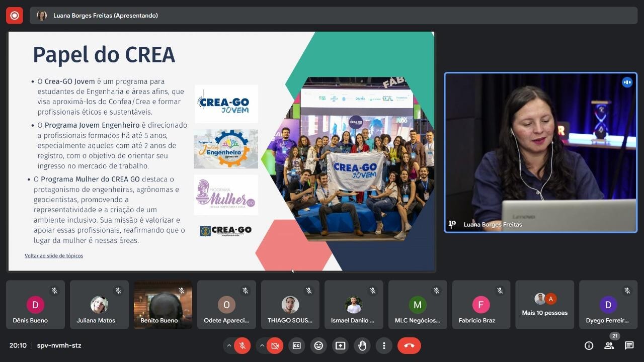This screenshot has width=644, height=362.
Task: Open the emoji reactions button
Action: (x=318, y=345)
